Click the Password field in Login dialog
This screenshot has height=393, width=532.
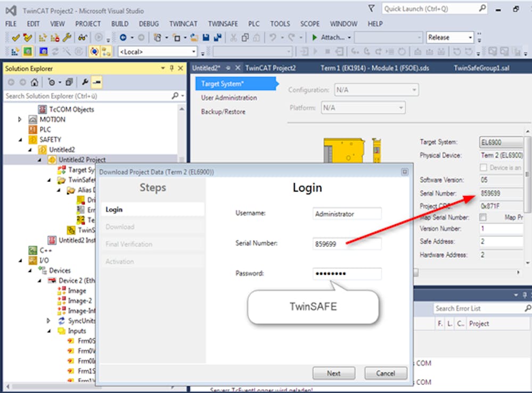pyautogui.click(x=347, y=274)
